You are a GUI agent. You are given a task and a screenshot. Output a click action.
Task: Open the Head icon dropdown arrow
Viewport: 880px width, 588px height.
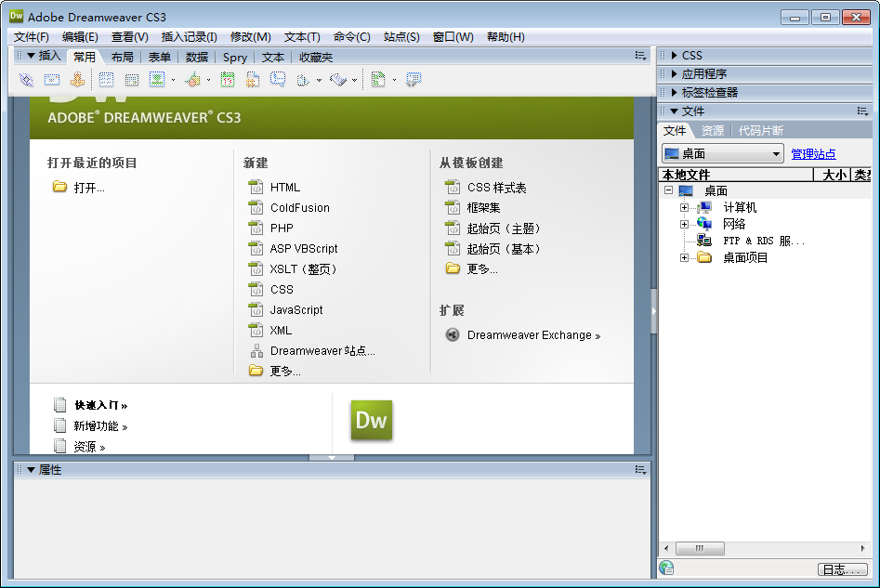(x=319, y=80)
